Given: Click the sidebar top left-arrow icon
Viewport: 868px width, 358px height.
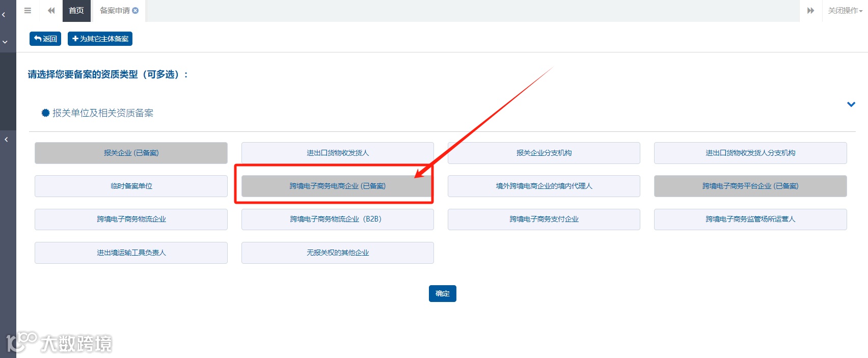Looking at the screenshot, I should [4, 15].
